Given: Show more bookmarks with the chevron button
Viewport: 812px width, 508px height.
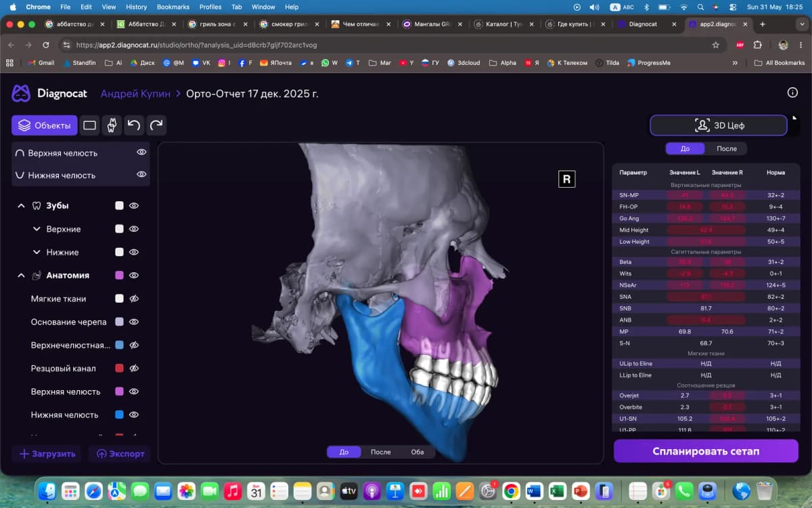Looking at the screenshot, I should (735, 63).
